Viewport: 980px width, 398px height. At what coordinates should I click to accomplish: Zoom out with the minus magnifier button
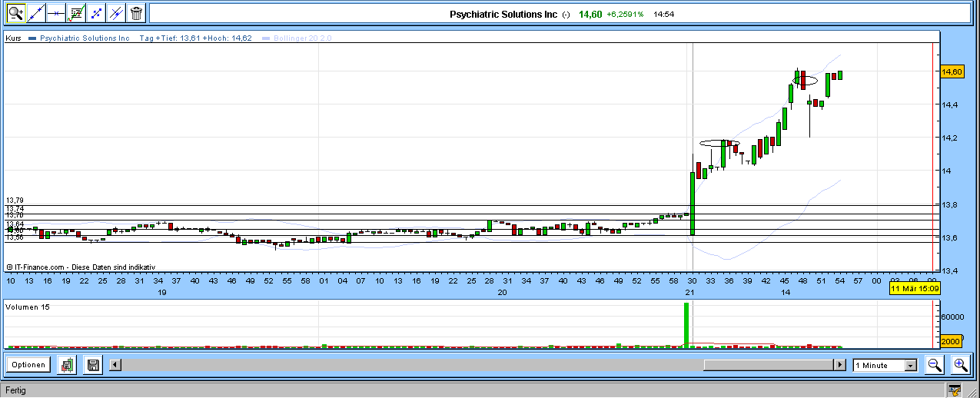pyautogui.click(x=935, y=365)
